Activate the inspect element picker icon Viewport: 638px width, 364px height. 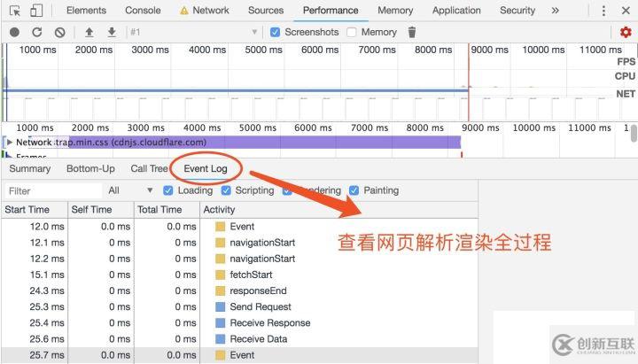coord(15,11)
